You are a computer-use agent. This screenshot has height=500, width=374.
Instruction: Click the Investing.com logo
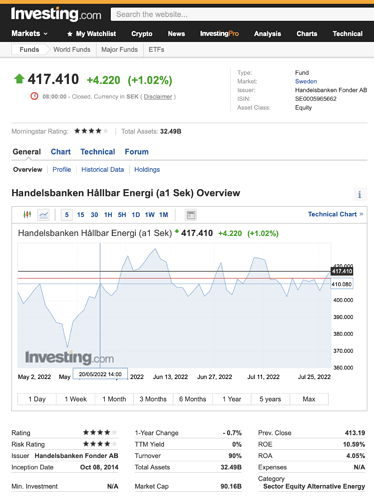click(56, 14)
